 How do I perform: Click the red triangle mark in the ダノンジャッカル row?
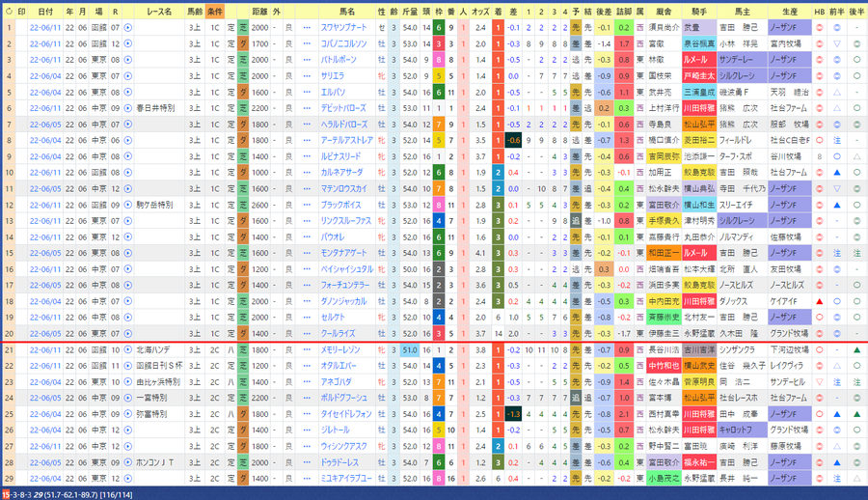819,301
